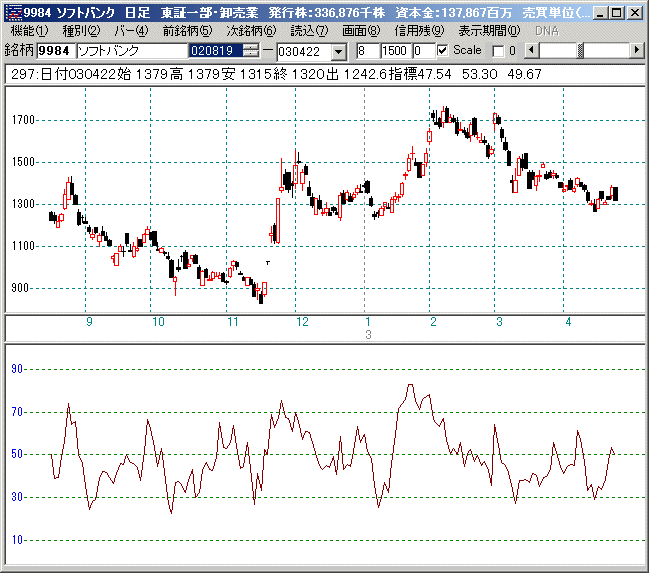Image resolution: width=649 pixels, height=573 pixels.
Task: Click the month 4 timeline label
Action: click(x=568, y=322)
